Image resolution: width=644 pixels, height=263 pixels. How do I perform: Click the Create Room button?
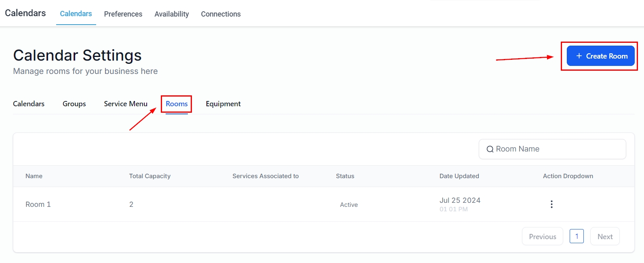click(600, 56)
